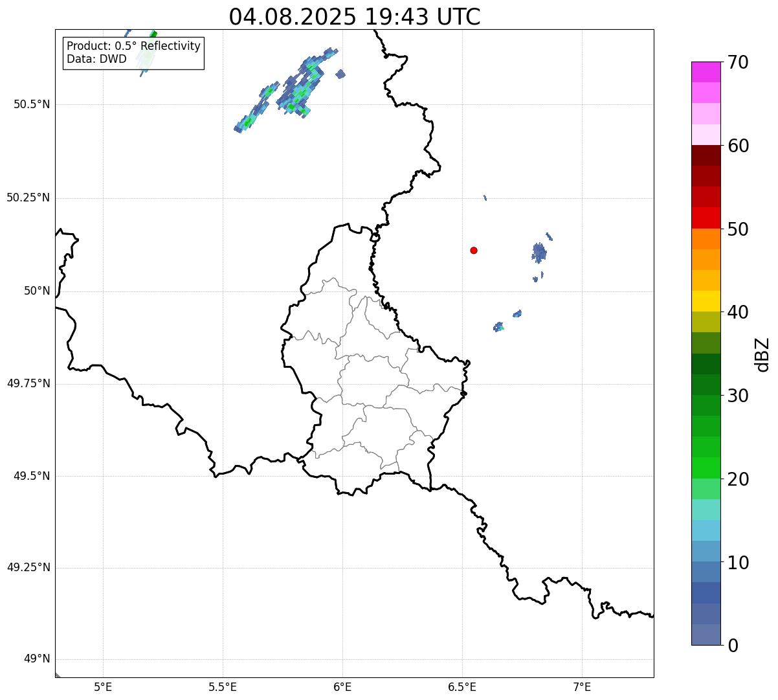Click the red station marker dot
The height and width of the screenshot is (700, 778).
pyautogui.click(x=474, y=250)
